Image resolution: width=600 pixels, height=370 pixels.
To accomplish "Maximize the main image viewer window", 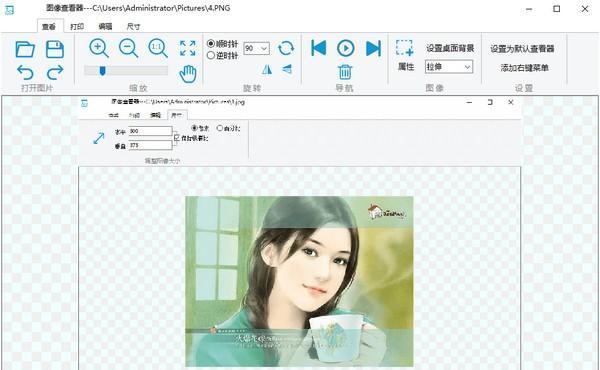I will coord(557,9).
